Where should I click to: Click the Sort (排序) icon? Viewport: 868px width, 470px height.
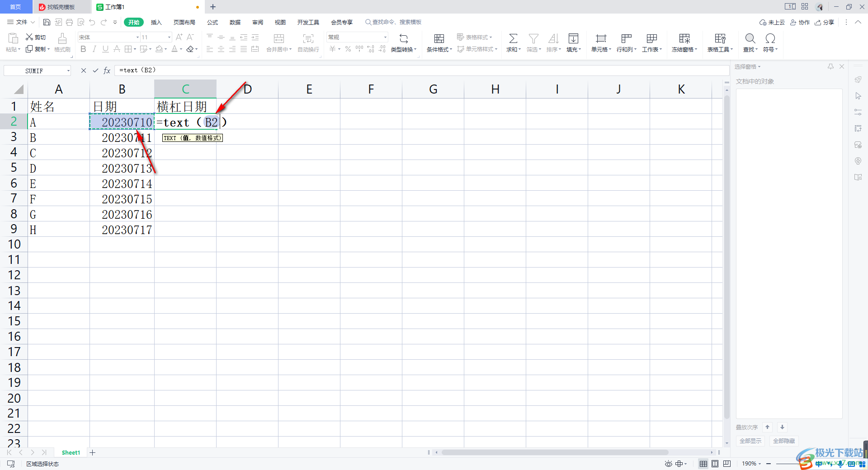coord(553,38)
